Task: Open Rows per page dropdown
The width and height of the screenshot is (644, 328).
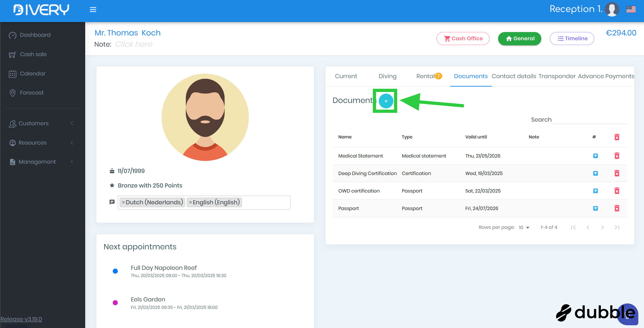Action: pyautogui.click(x=524, y=227)
